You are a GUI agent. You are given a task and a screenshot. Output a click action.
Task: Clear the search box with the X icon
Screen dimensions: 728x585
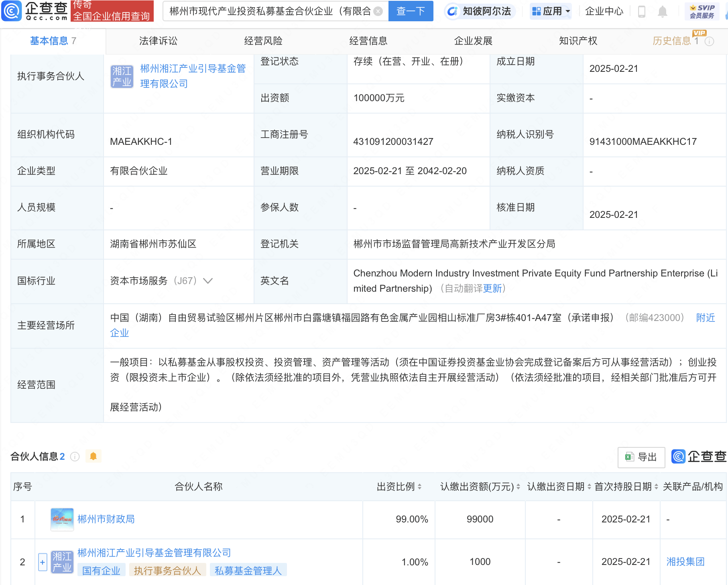coord(378,11)
